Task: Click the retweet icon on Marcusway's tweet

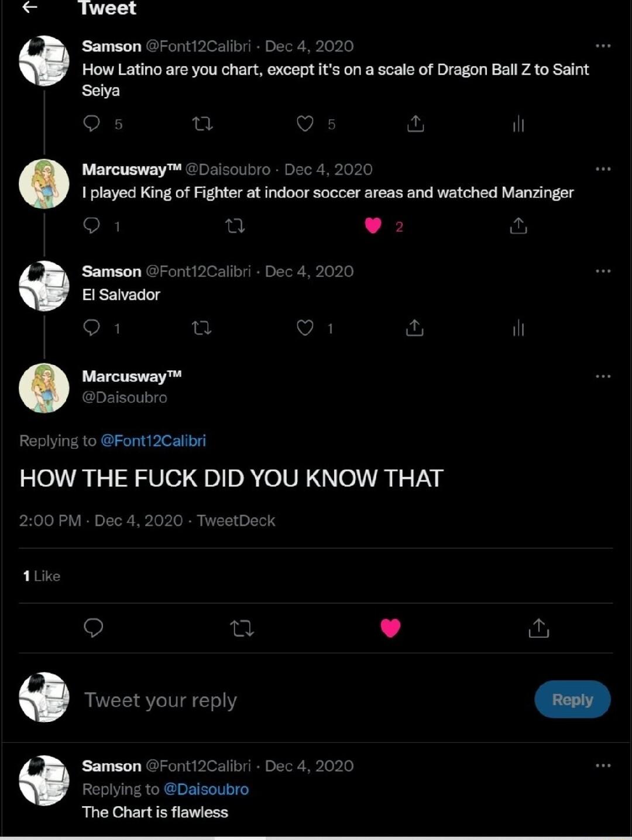Action: 234,226
